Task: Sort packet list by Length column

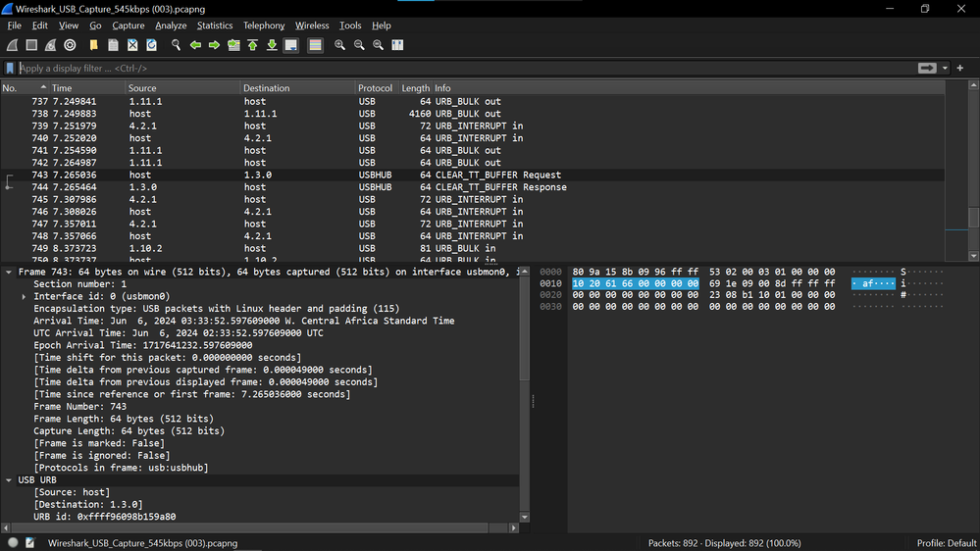Action: pos(416,88)
